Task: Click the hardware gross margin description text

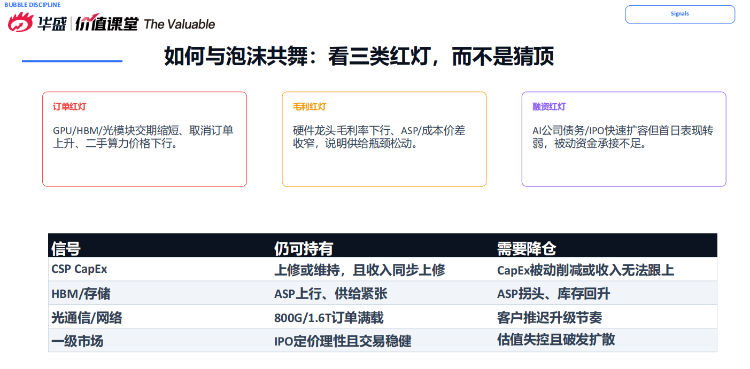Action: (379, 137)
